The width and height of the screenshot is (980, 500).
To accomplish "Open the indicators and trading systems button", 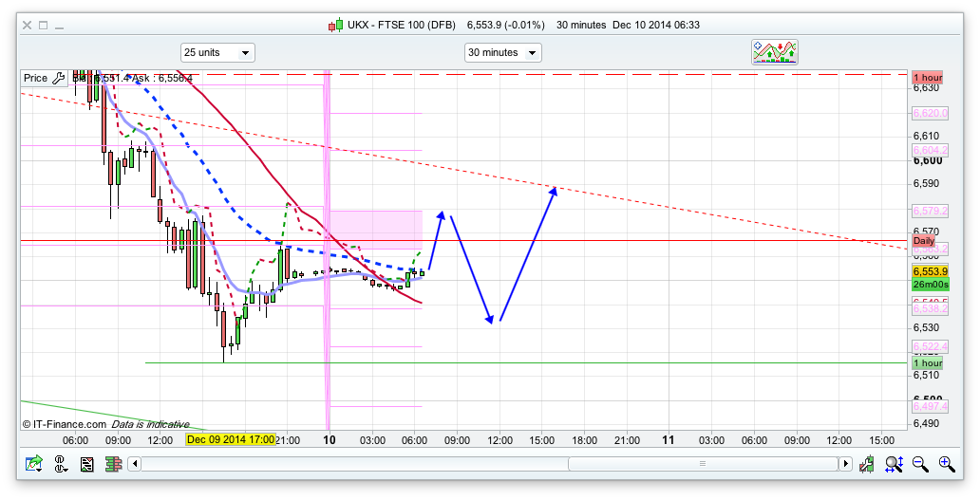I will pos(774,52).
